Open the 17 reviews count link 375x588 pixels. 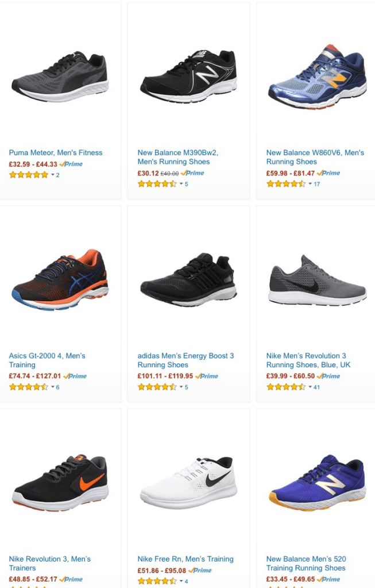[316, 184]
